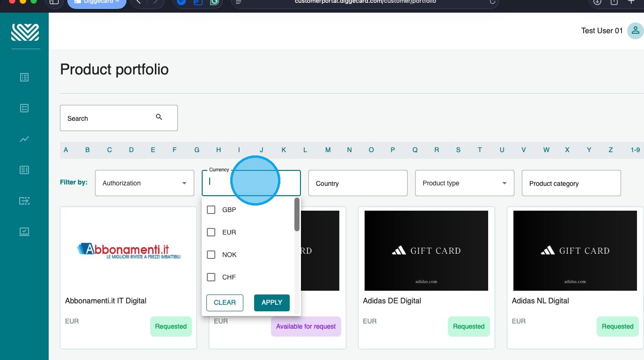Click Requested badge on Adidas DE Digital
644x360 pixels.
click(x=468, y=326)
